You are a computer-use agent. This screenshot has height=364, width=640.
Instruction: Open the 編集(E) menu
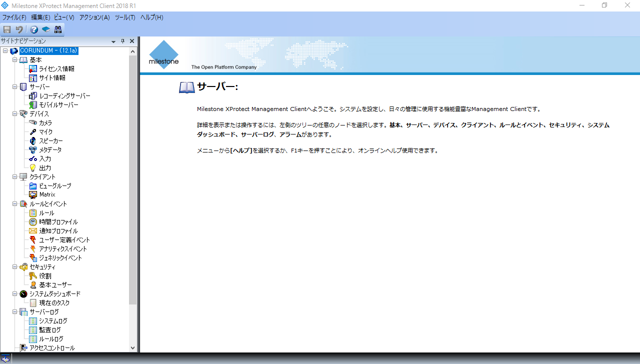(40, 17)
